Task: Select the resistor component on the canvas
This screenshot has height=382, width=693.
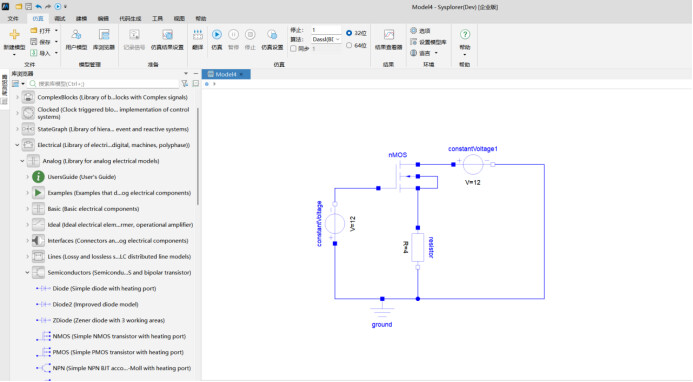Action: [418, 247]
